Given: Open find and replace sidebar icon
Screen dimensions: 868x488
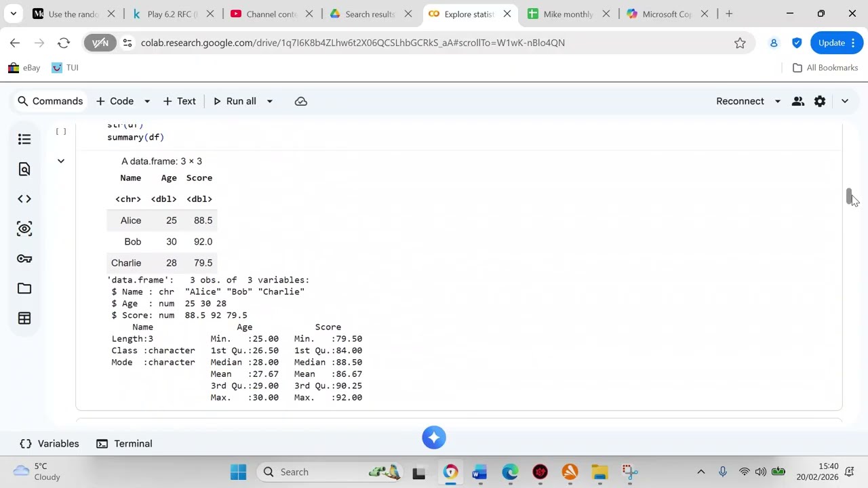Looking at the screenshot, I should coord(24,169).
